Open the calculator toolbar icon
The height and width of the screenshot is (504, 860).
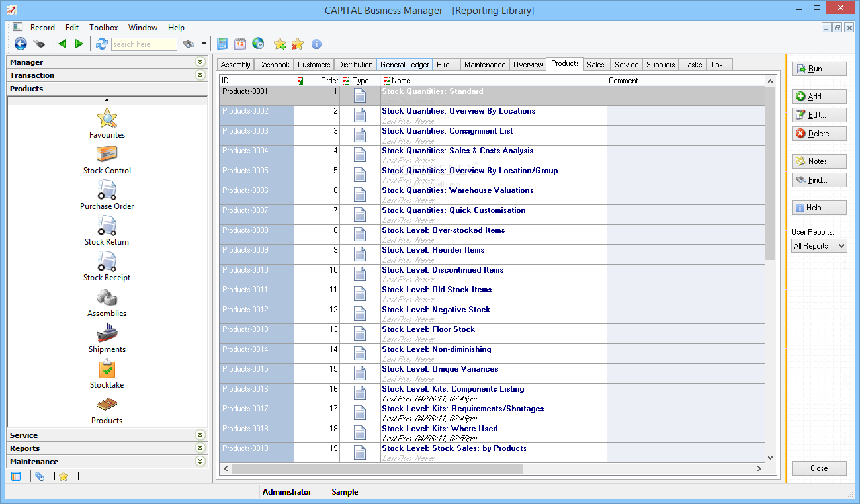(222, 44)
